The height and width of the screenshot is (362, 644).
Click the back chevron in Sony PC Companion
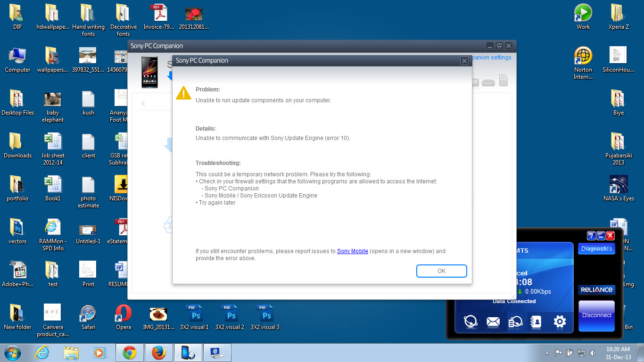pyautogui.click(x=143, y=104)
